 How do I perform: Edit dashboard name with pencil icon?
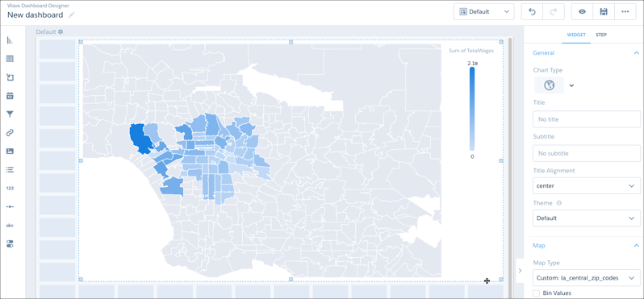72,15
